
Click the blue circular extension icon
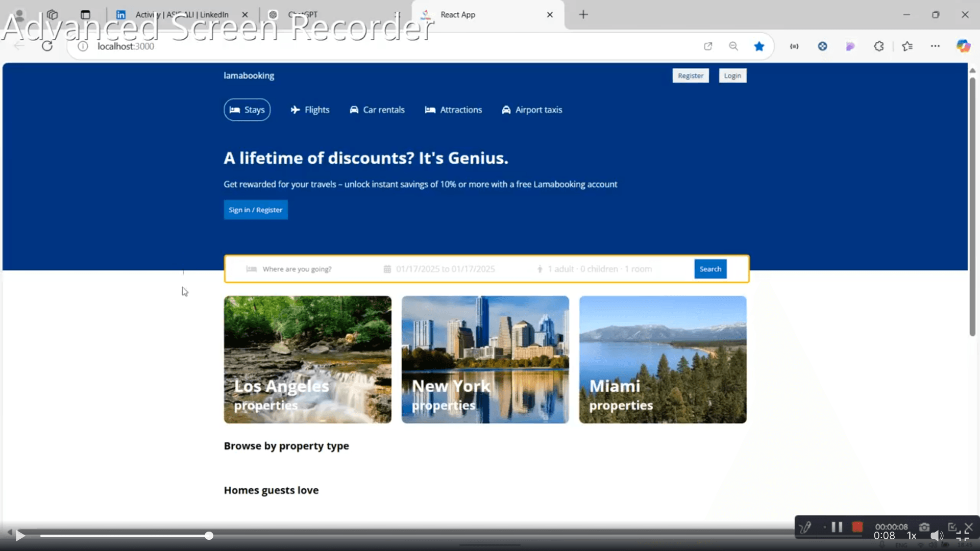(822, 46)
